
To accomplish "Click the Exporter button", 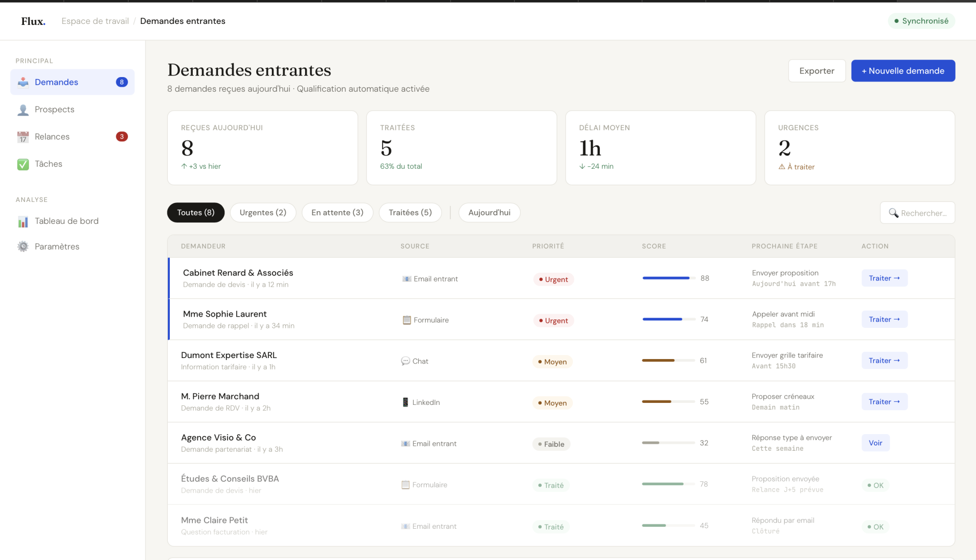I will point(817,70).
